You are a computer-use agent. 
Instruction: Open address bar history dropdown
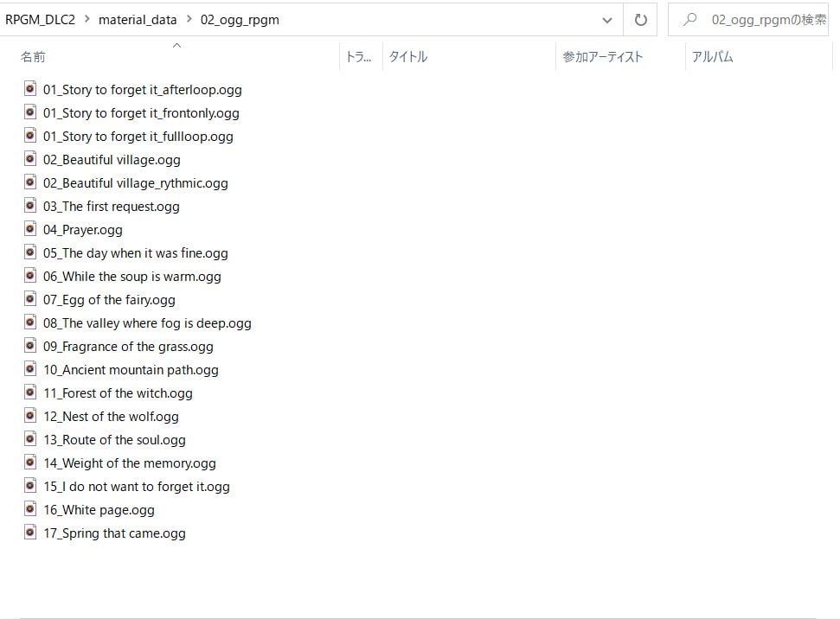607,20
